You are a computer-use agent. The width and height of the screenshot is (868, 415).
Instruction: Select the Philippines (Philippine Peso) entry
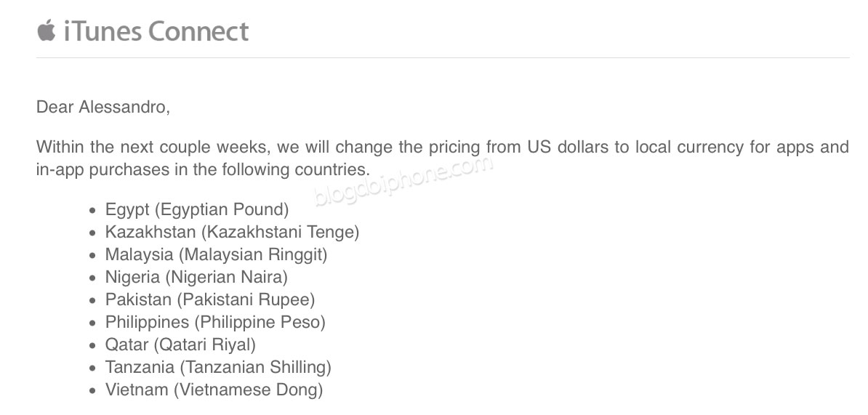point(215,322)
